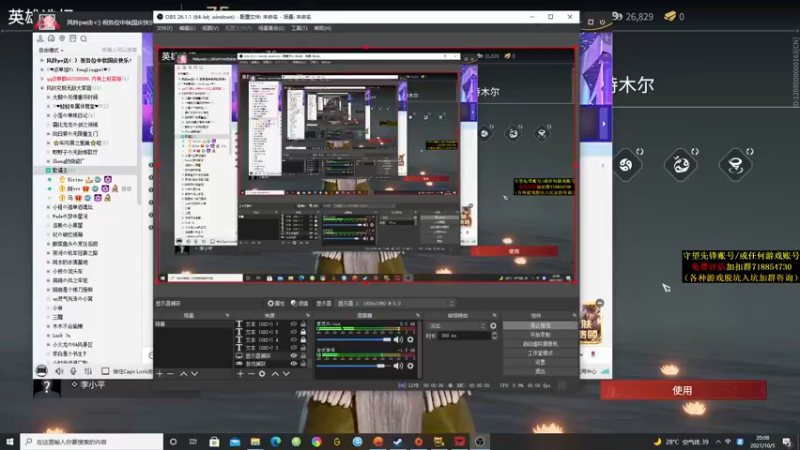Viewport: 800px width, 450px height.
Task: Open Microsoft Edge from the taskbar
Action: (x=276, y=441)
